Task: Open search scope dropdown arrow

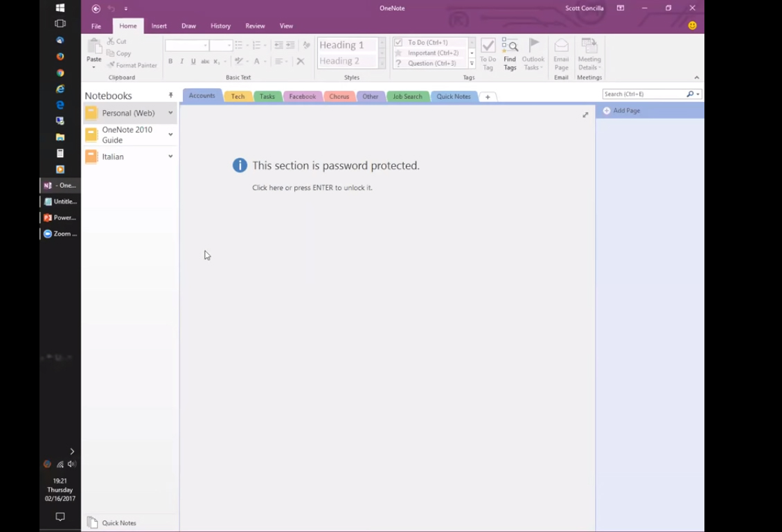Action: tap(698, 94)
